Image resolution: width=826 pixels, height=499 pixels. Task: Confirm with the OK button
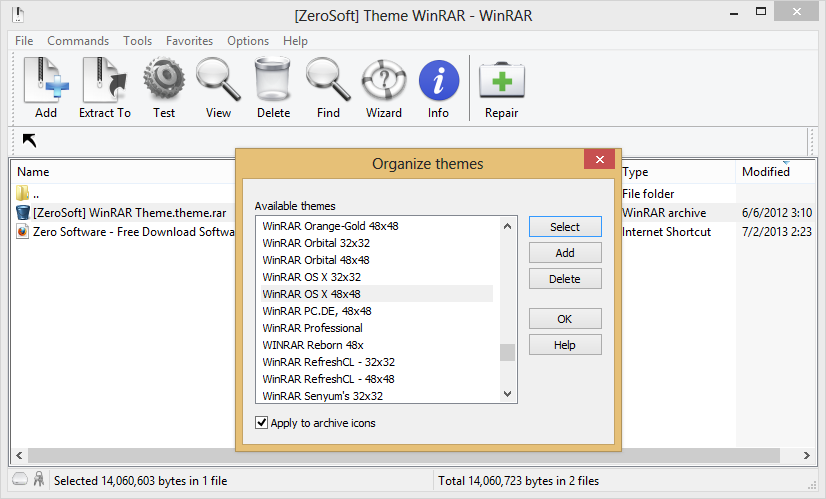point(565,319)
